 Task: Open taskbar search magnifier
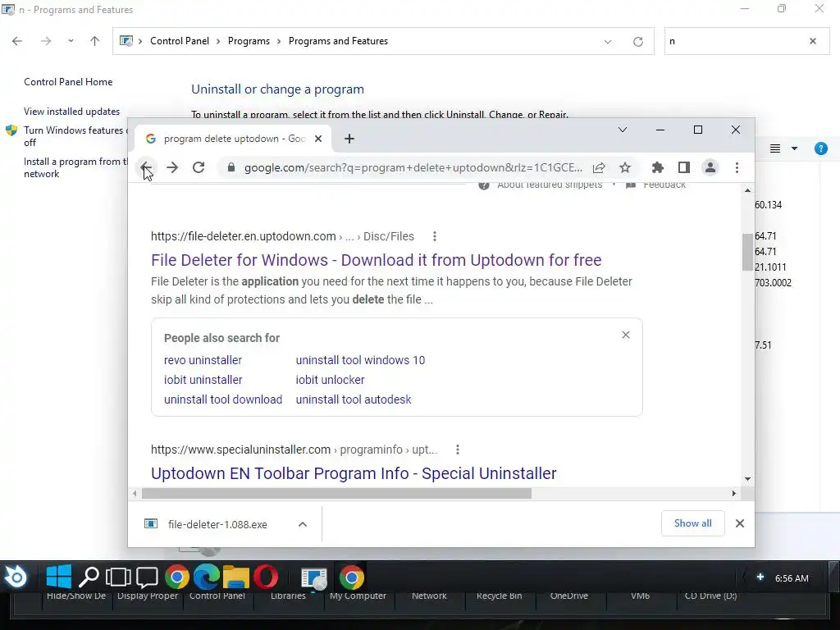pyautogui.click(x=89, y=577)
